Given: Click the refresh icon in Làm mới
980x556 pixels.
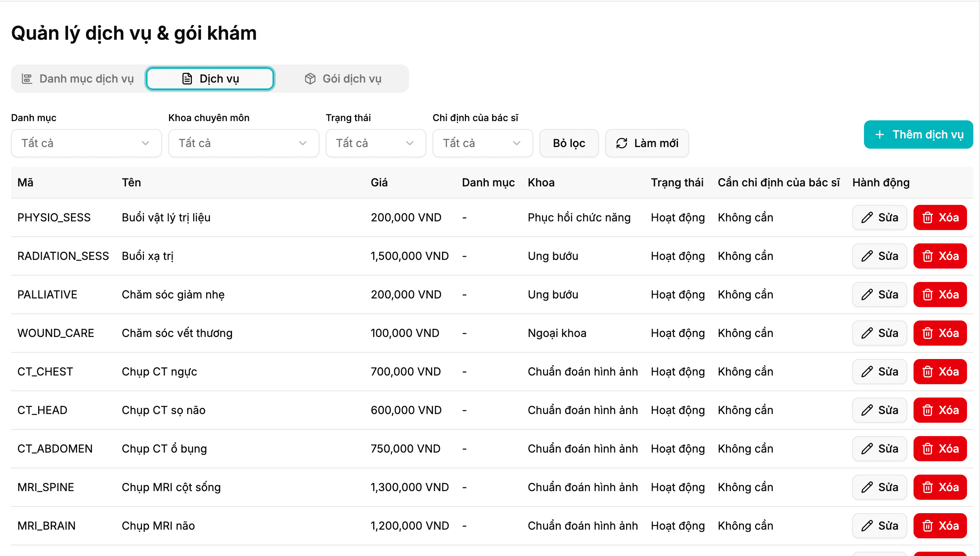Looking at the screenshot, I should point(622,143).
